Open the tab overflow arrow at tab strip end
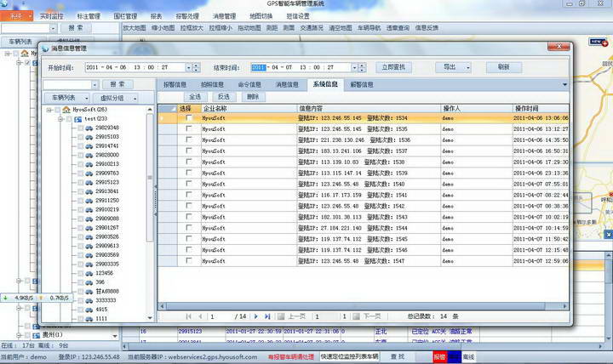 (x=564, y=85)
